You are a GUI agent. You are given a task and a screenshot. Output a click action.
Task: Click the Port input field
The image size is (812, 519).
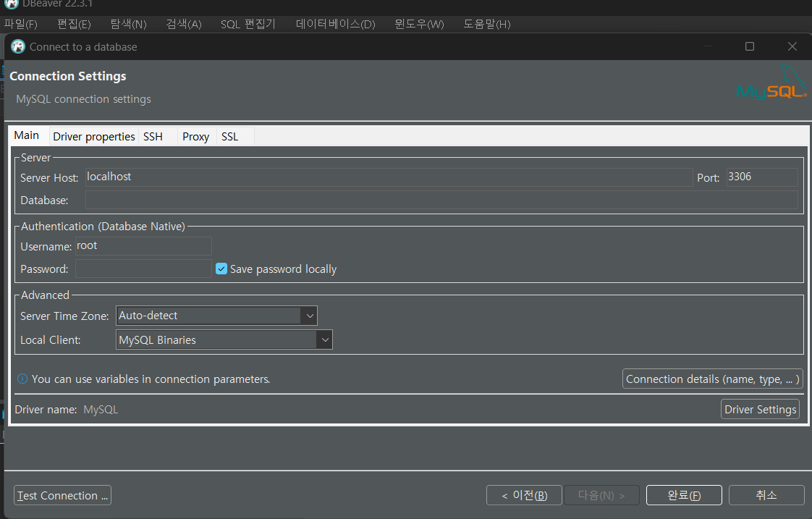click(x=762, y=177)
